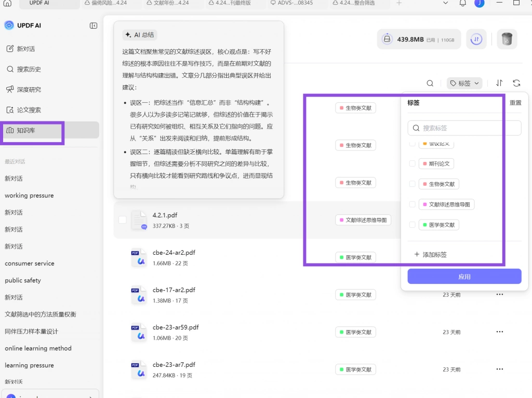
Task: Click the search magnifier beside 标签 filter
Action: click(430, 84)
